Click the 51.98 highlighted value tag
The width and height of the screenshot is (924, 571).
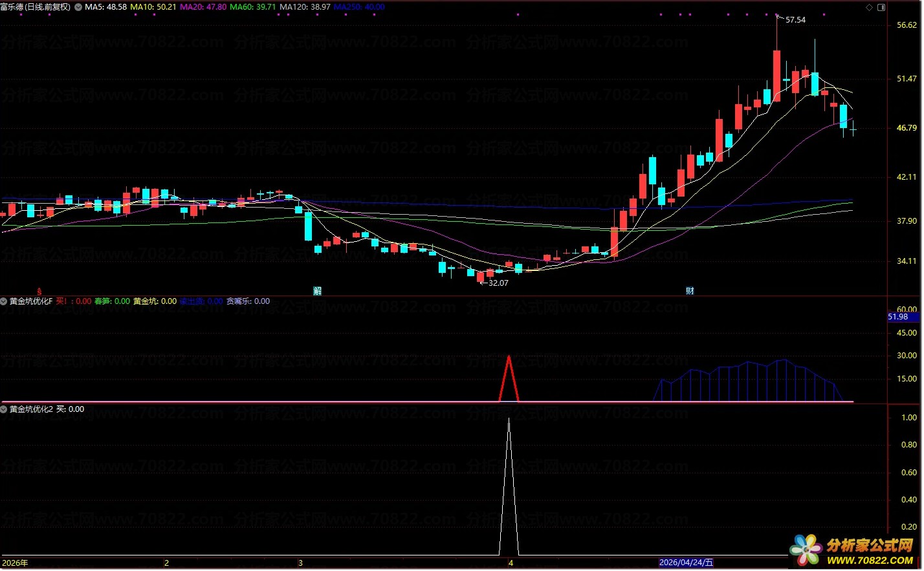coord(898,317)
